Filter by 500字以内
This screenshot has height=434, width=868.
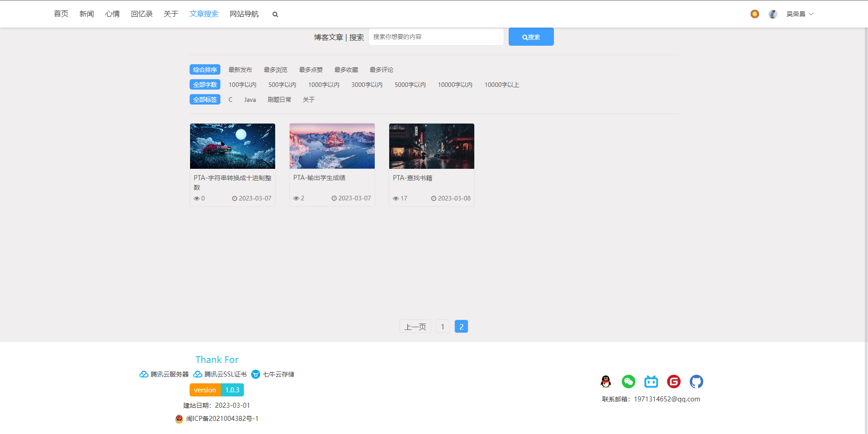point(282,85)
